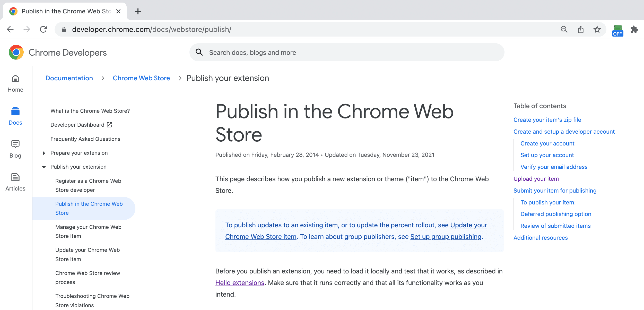This screenshot has width=644, height=310.
Task: Select Documentation breadcrumb link
Action: point(68,78)
